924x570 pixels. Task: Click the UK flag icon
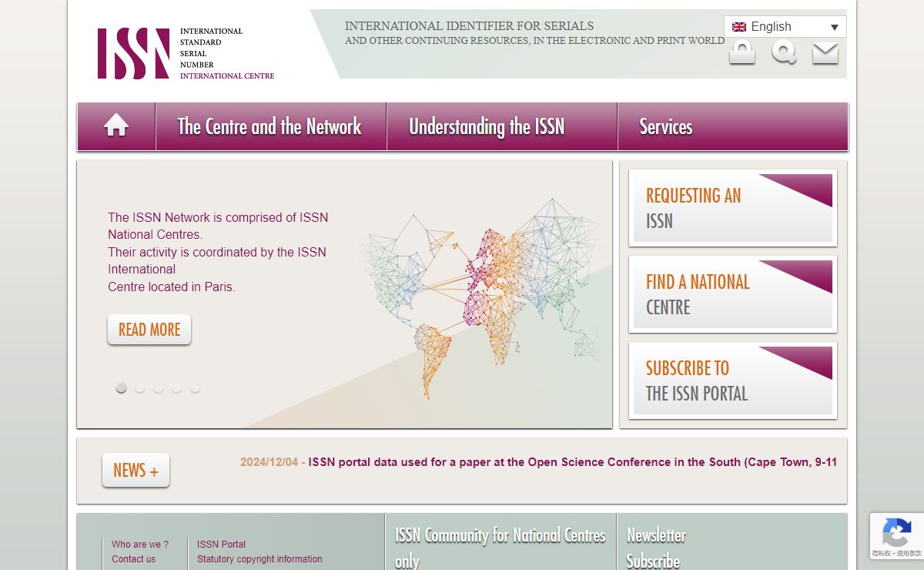(x=739, y=27)
